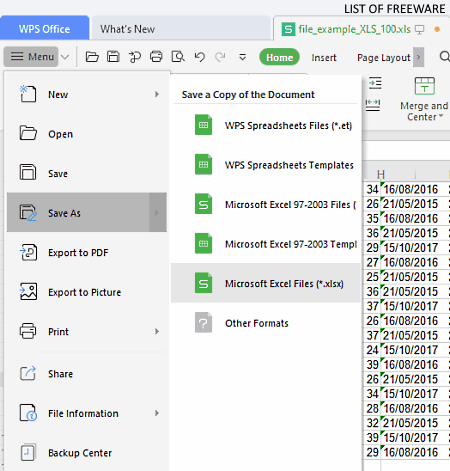450x471 pixels.
Task: Expand the New submenu arrow
Action: tap(157, 94)
